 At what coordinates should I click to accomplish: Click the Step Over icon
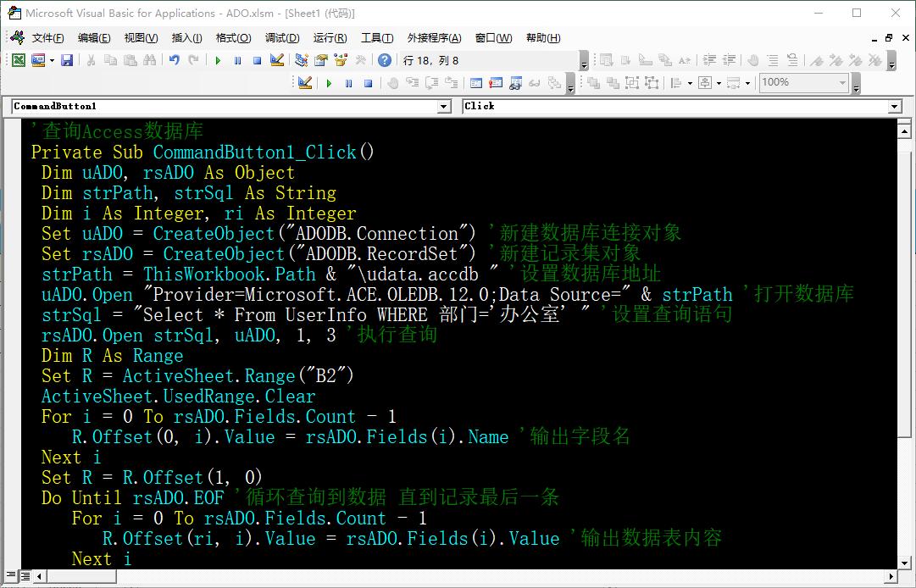(x=431, y=83)
